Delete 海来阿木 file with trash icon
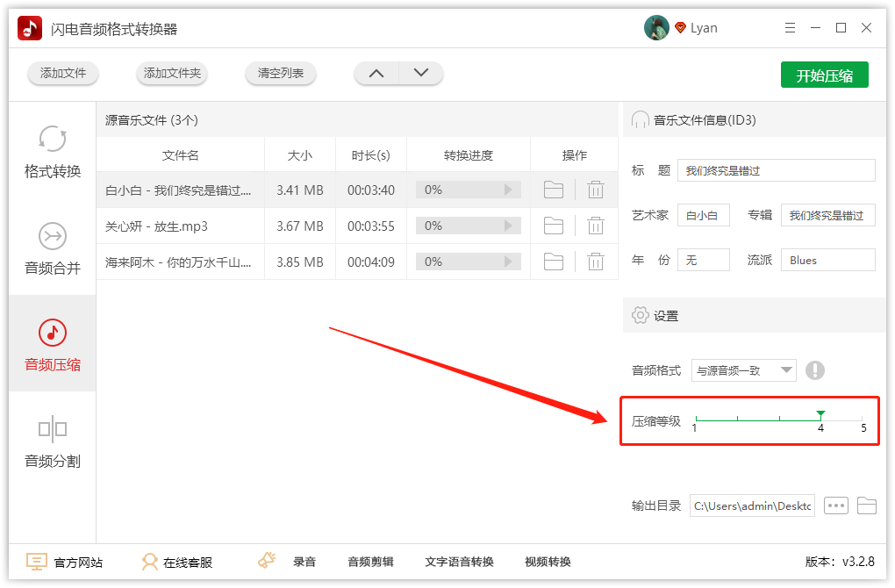The image size is (895, 588). 595,262
